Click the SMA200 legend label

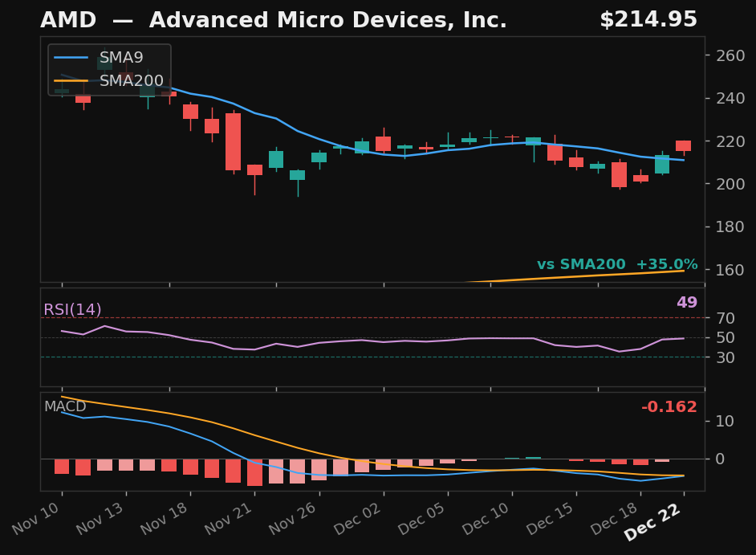coord(131,80)
